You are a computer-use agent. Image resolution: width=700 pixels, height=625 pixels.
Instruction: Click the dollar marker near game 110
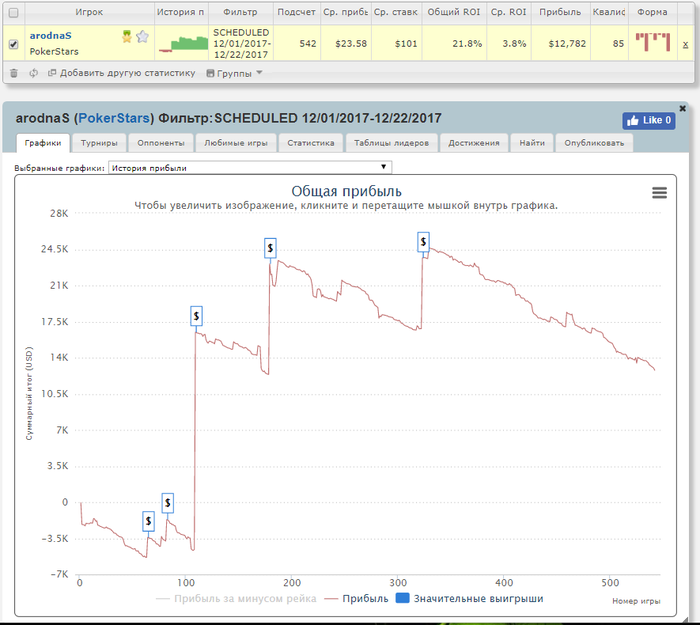(x=196, y=316)
